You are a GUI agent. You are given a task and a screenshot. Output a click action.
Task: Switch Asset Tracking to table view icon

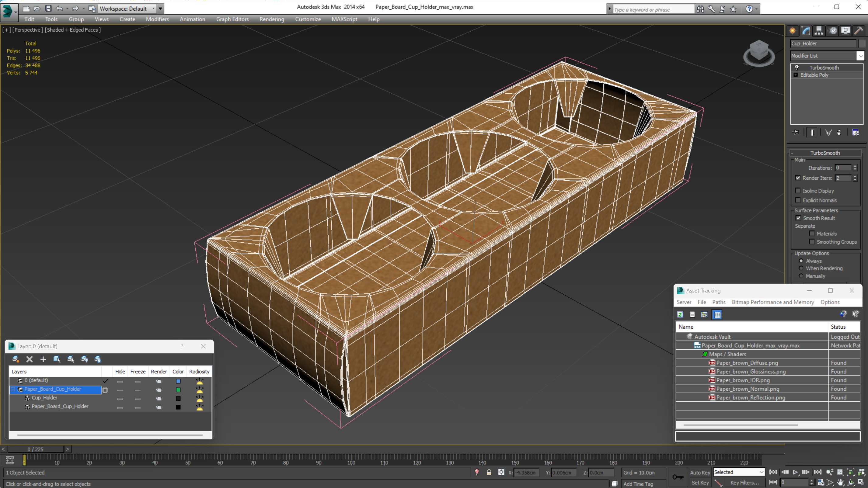(x=717, y=315)
